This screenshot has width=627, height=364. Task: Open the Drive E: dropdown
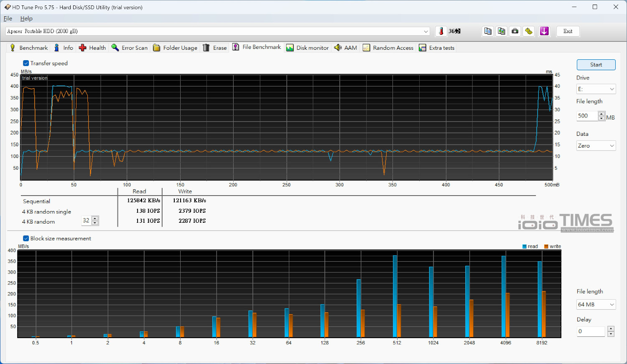596,89
